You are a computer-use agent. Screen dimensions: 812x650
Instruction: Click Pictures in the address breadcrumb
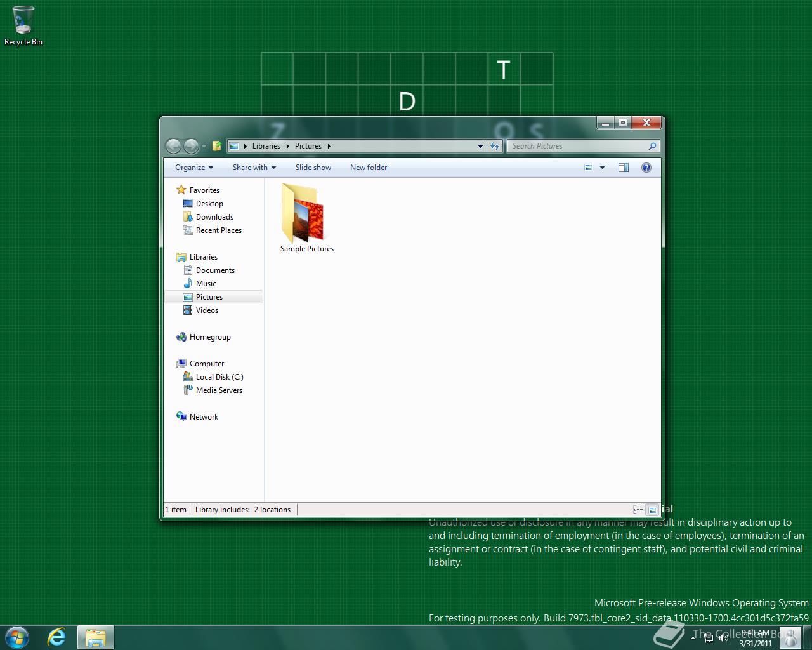(x=308, y=146)
